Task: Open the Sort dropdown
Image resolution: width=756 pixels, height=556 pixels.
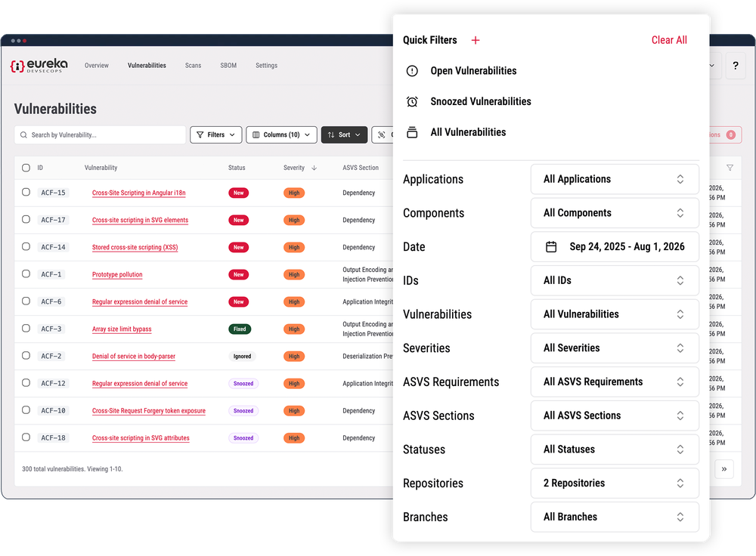Action: 344,135
